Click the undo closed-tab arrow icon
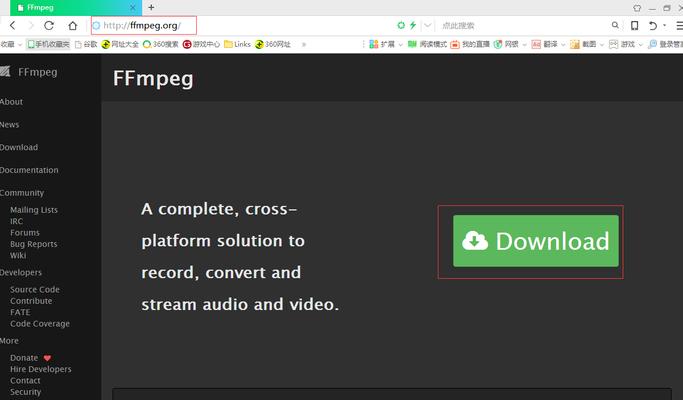This screenshot has height=400, width=683. click(653, 26)
